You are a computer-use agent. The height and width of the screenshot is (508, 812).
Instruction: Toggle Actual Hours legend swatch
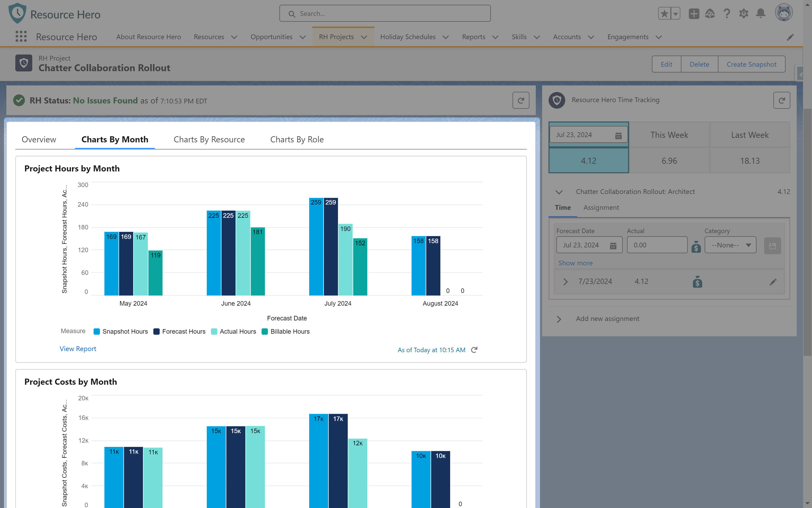click(x=214, y=332)
